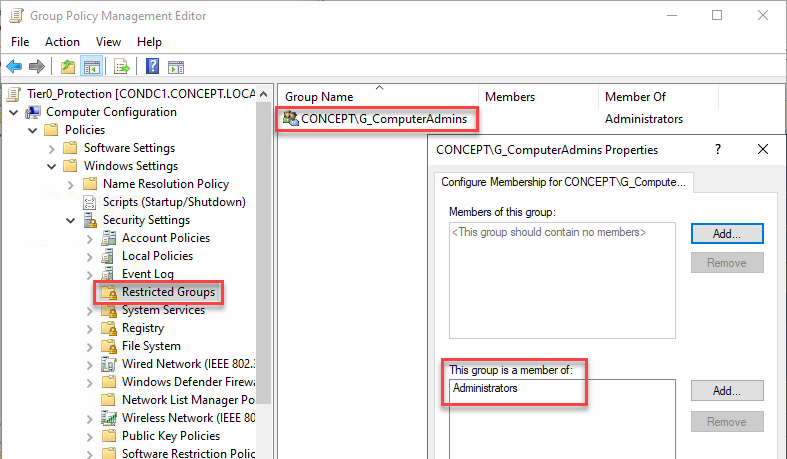Click Add beside This group is a member of
Image resolution: width=787 pixels, height=459 pixels.
(x=727, y=391)
